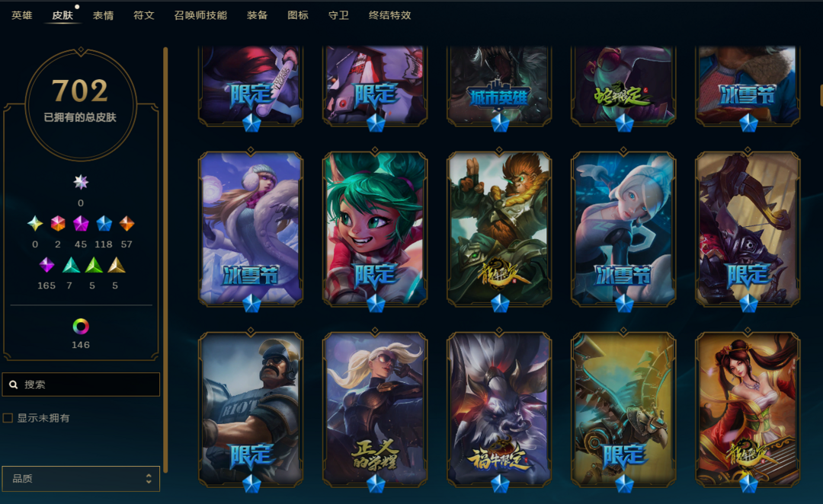Open the 表情 tab

[104, 15]
